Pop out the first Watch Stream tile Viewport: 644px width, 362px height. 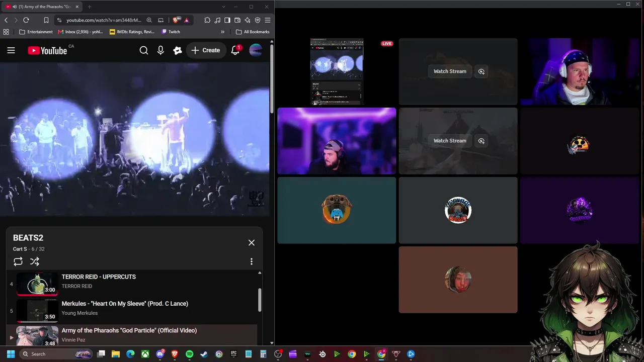pyautogui.click(x=481, y=71)
